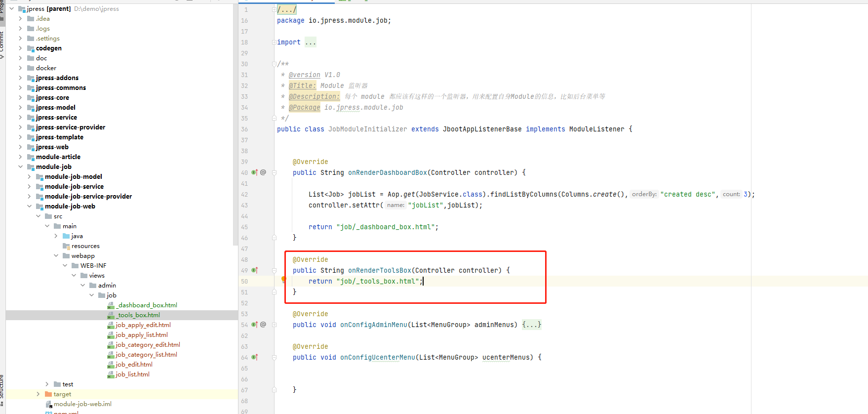
Task: Open job_edit.html in project tree
Action: coord(134,365)
